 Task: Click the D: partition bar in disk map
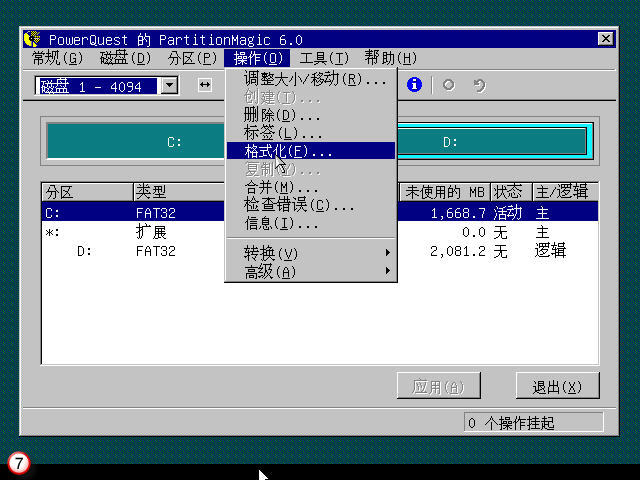coord(494,141)
